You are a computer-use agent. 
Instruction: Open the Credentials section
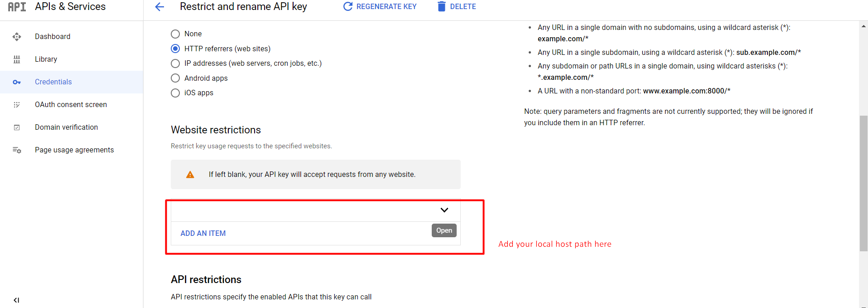click(x=53, y=82)
